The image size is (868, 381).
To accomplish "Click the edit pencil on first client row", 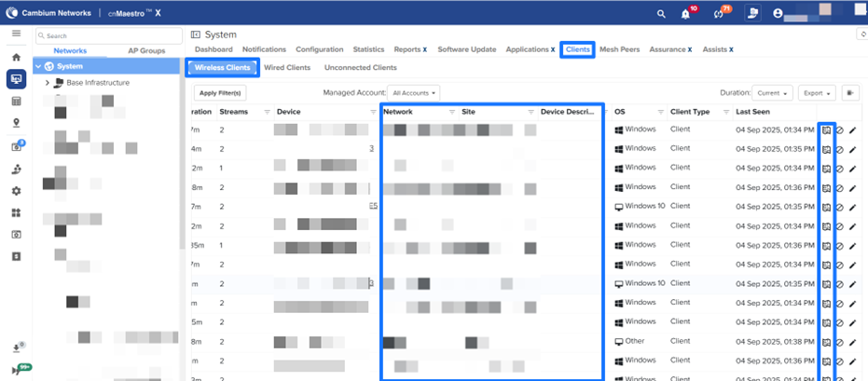I will (x=853, y=129).
